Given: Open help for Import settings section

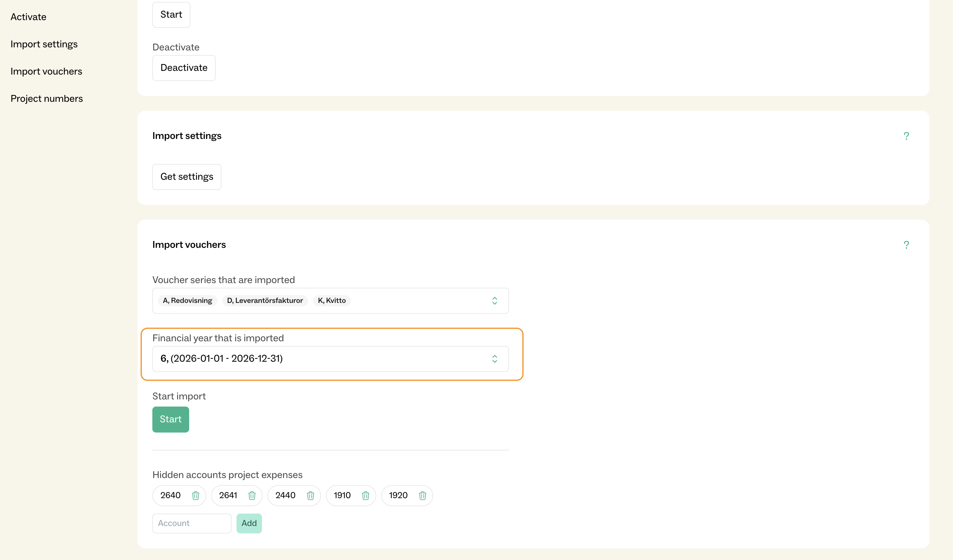Looking at the screenshot, I should coord(906,136).
